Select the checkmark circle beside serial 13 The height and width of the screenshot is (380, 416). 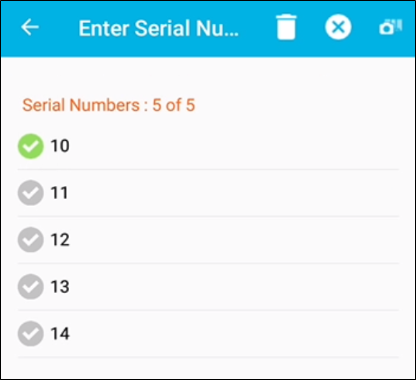[x=31, y=287]
